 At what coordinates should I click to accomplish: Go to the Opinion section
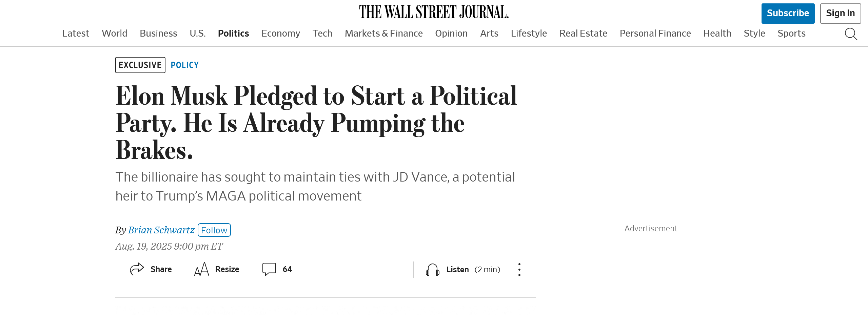pos(451,33)
